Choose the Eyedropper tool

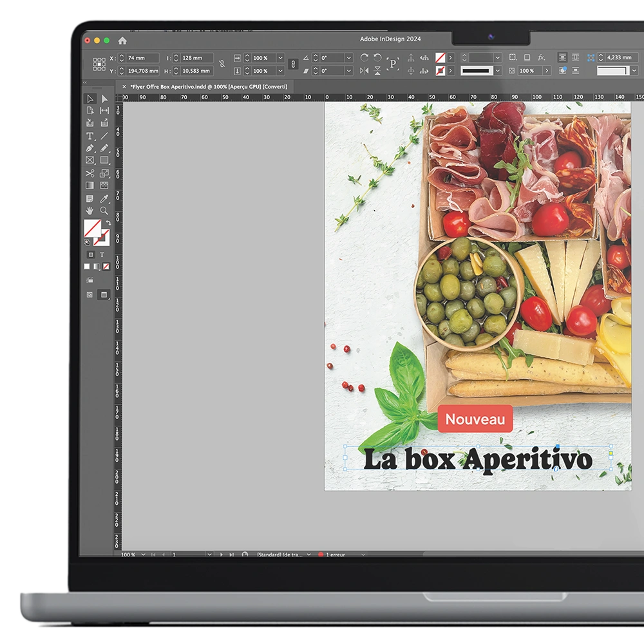click(x=104, y=198)
